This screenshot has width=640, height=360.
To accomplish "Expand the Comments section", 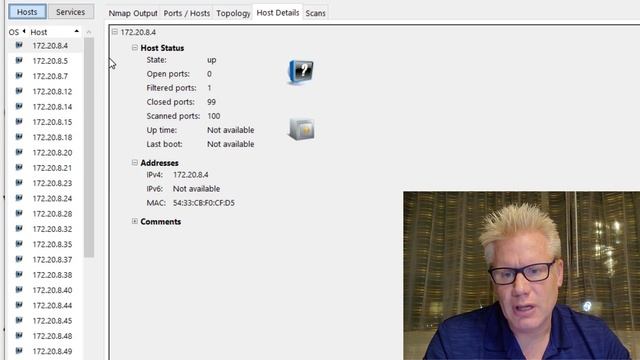I will [135, 221].
